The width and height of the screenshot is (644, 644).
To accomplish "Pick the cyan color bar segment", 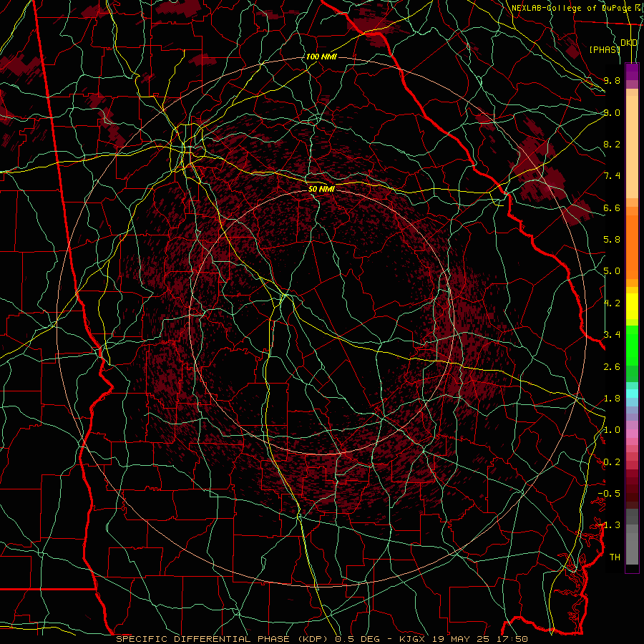I will [632, 394].
